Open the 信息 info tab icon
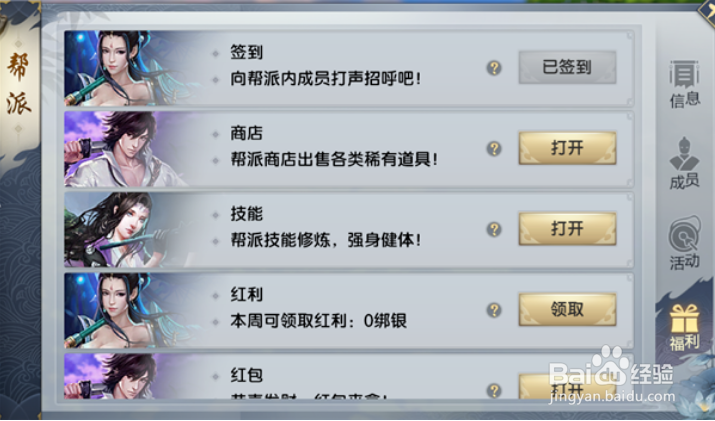This screenshot has height=421, width=715. 684,84
